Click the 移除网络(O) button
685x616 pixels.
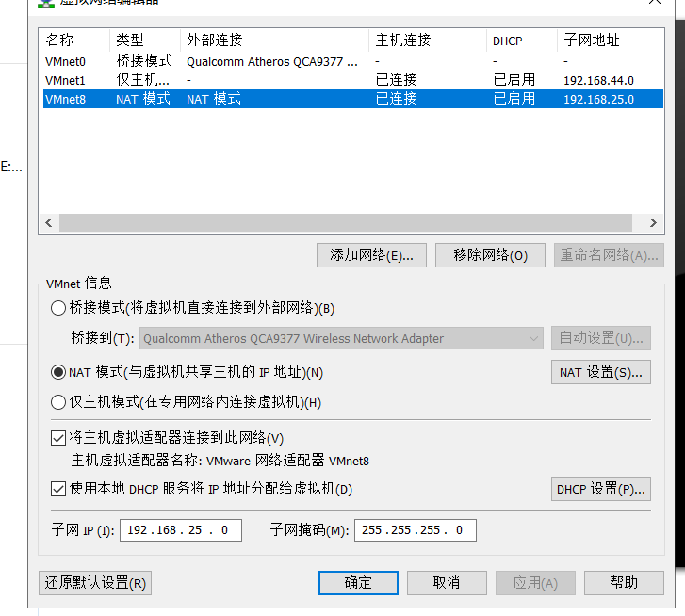click(x=490, y=255)
